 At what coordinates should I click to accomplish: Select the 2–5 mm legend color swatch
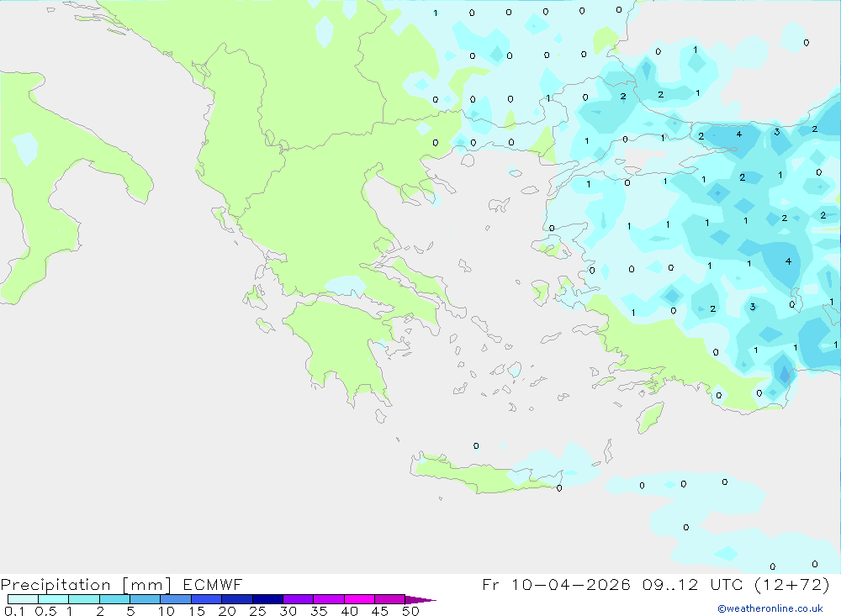114,599
